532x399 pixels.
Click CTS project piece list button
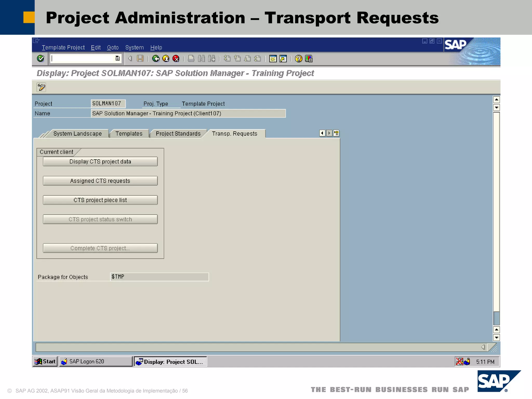click(100, 200)
